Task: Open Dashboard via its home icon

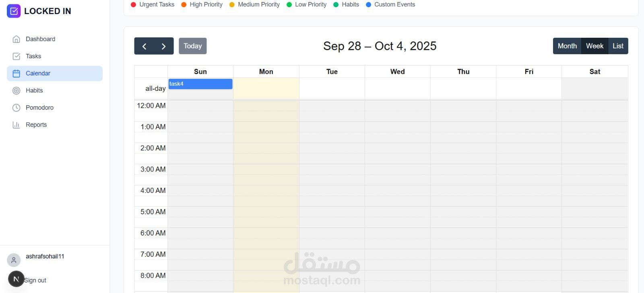Action: 17,39
